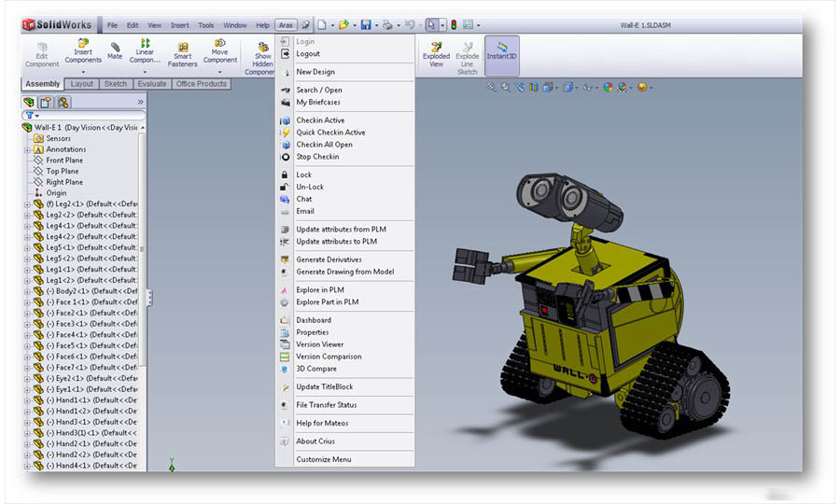Switch to the Evaluate tab
This screenshot has width=840, height=504.
(x=151, y=84)
